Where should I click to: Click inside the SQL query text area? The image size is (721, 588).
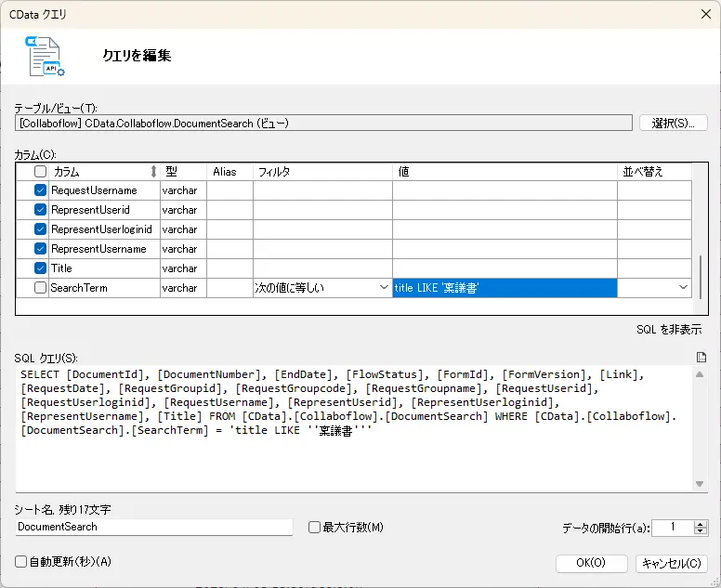point(354,429)
